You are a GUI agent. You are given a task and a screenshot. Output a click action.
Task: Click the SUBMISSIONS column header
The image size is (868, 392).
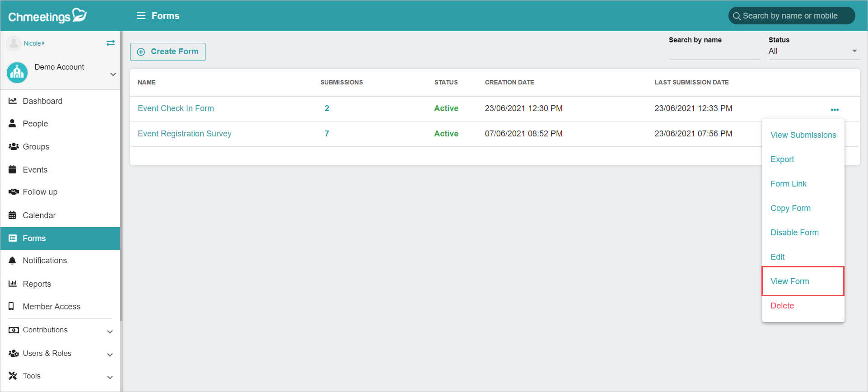[x=341, y=82]
